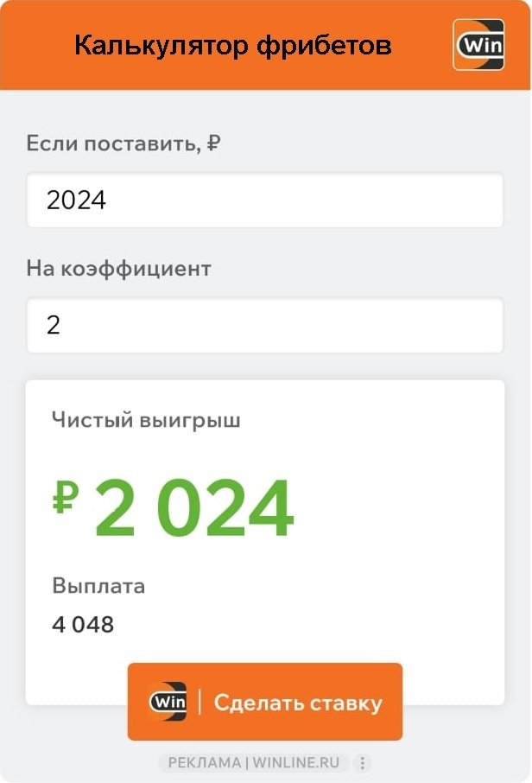Click the "На коэффициент" label

tap(118, 268)
